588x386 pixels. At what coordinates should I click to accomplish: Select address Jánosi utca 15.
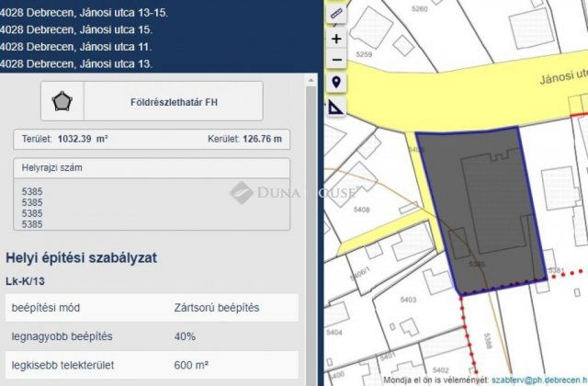point(76,29)
